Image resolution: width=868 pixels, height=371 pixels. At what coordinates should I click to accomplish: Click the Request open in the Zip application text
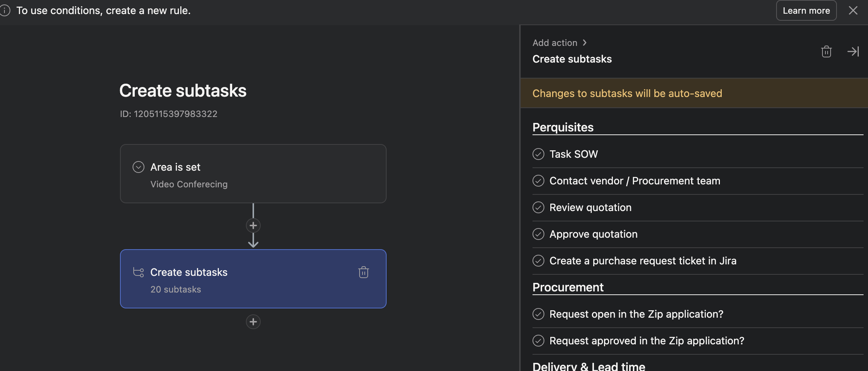pos(636,314)
